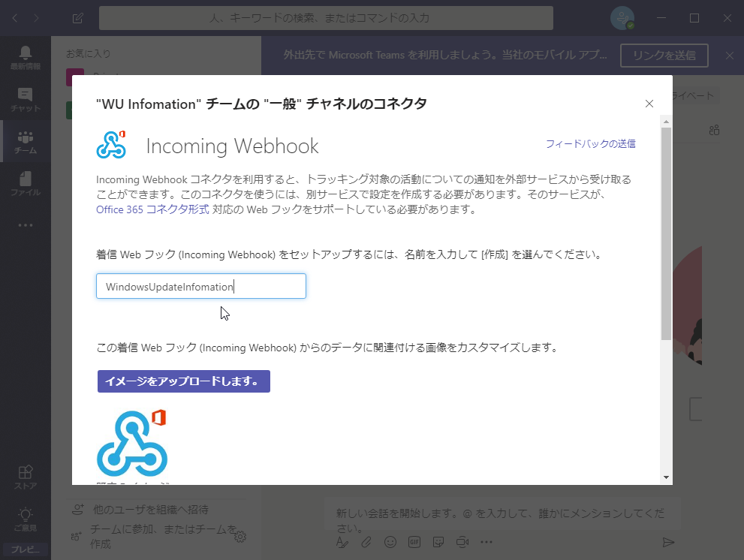Open the more apps ellipsis in sidebar

tap(25, 225)
